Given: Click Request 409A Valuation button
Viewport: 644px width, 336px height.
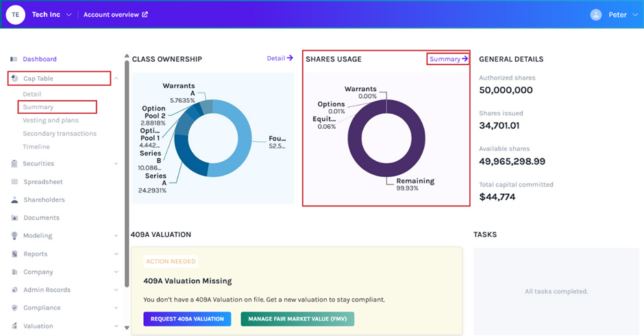Looking at the screenshot, I should 187,319.
